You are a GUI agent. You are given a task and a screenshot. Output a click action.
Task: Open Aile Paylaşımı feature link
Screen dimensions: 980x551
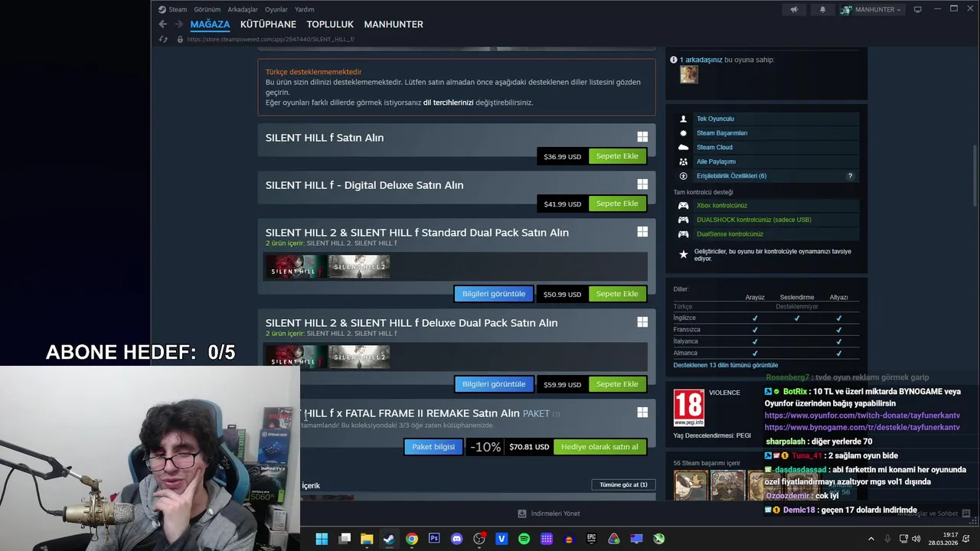tap(716, 161)
